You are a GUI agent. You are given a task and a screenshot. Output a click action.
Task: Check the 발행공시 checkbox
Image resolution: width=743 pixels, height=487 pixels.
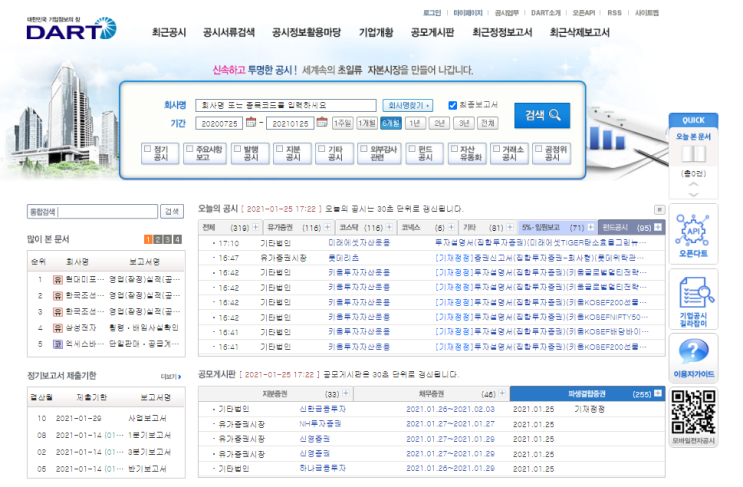pos(237,149)
